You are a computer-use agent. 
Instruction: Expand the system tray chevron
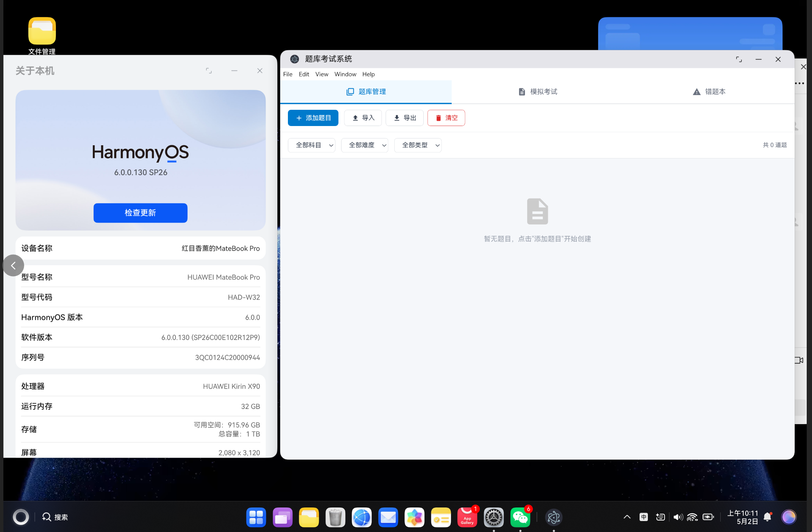tap(627, 517)
